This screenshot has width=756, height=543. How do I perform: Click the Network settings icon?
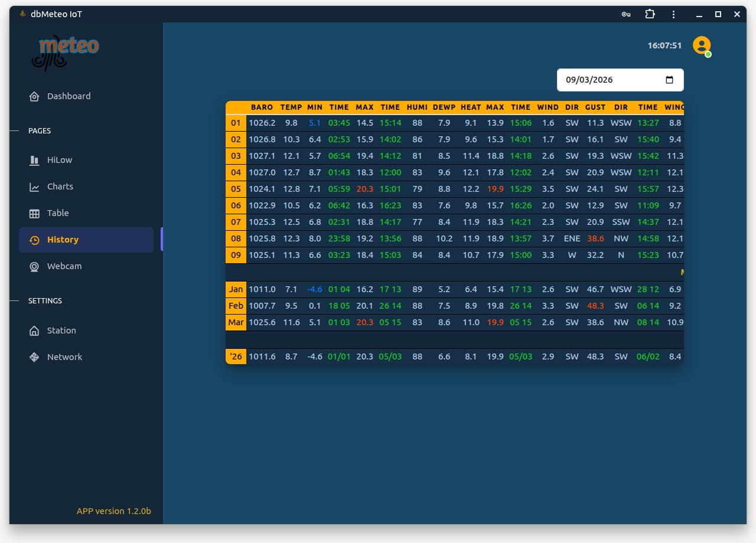click(34, 357)
